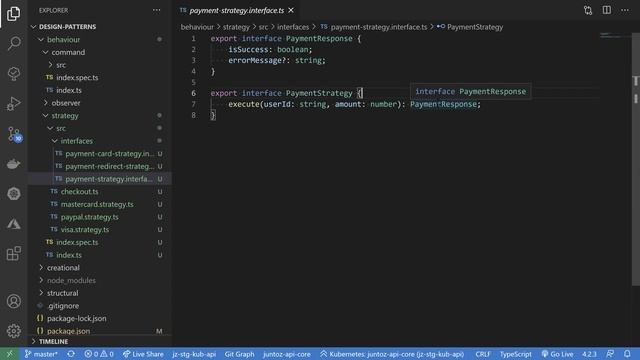Click line number 5 in the gutter
Screen dimensions: 640x360
pos(193,82)
